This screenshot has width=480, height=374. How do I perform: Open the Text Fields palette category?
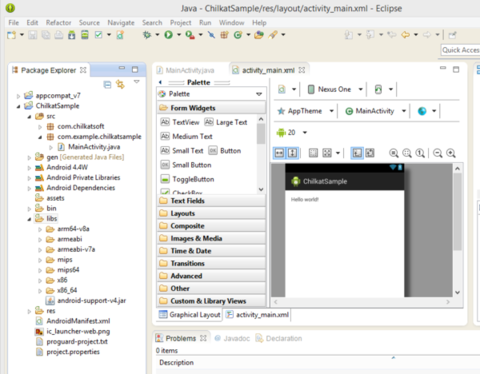coord(211,201)
